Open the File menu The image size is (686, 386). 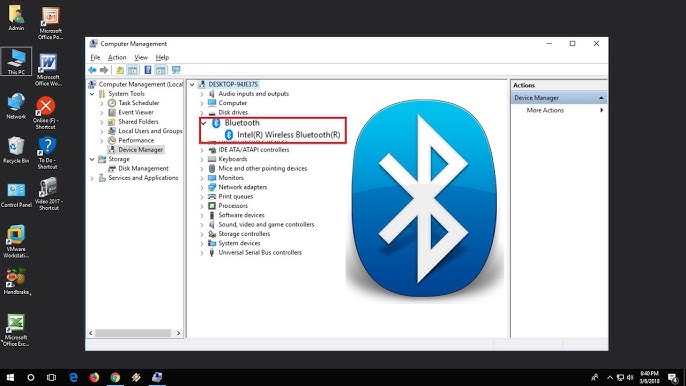(x=95, y=57)
